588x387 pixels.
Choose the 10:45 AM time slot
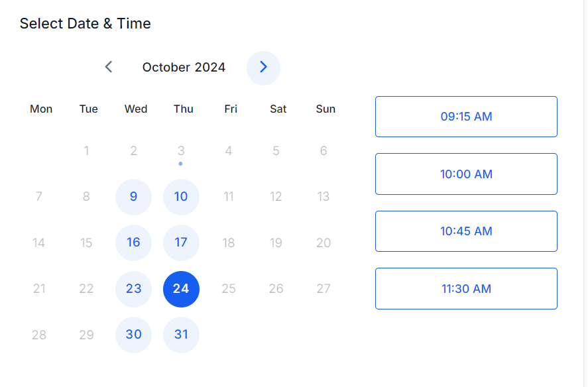coord(466,231)
